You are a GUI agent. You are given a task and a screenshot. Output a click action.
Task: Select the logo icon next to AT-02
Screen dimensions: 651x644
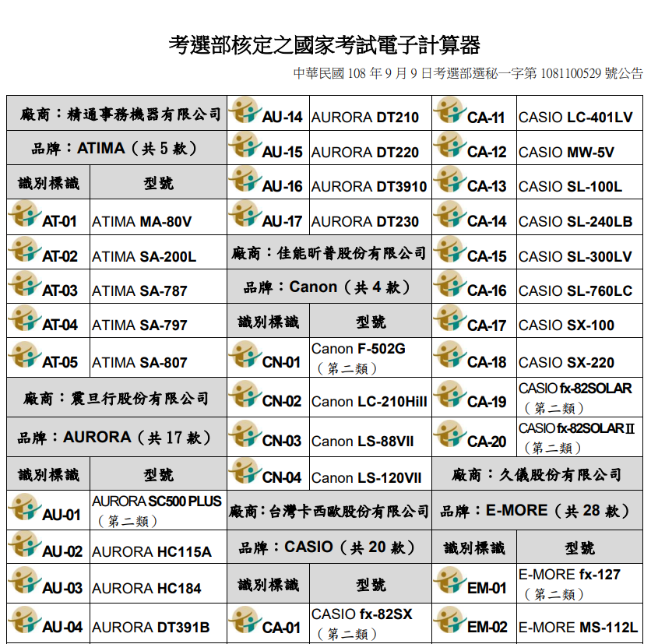[25, 249]
